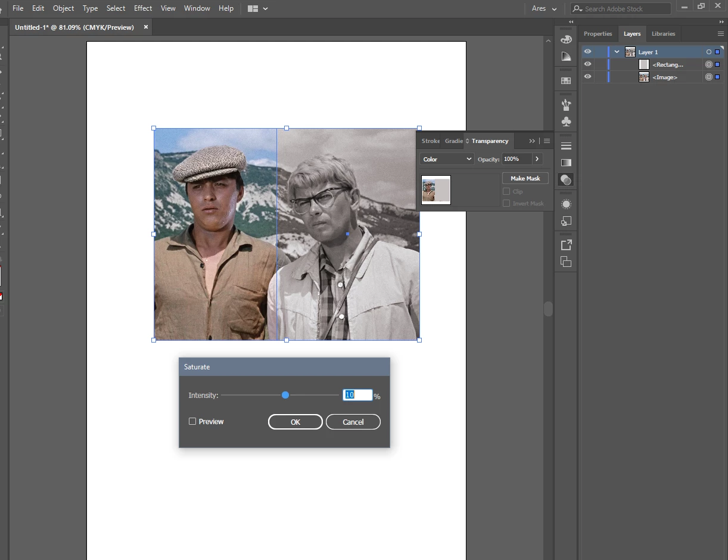This screenshot has width=728, height=560.
Task: Toggle visibility of the <Rectangle> sublayer
Action: point(588,64)
